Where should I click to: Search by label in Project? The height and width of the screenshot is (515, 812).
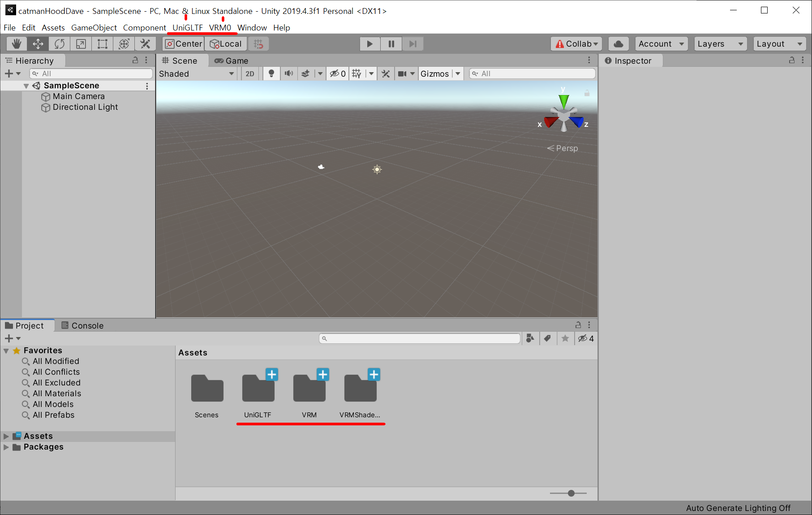pyautogui.click(x=547, y=338)
